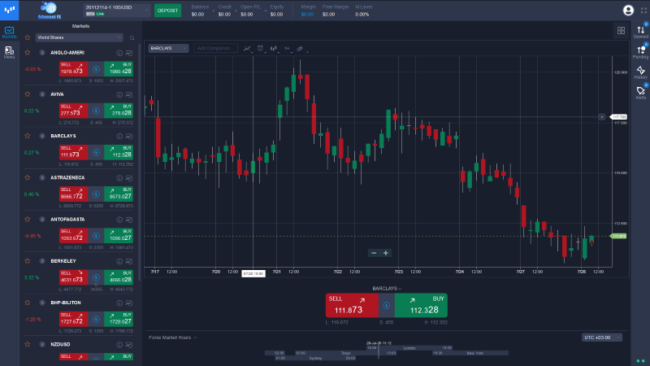
Task: Open the News sidebar panel
Action: click(x=9, y=52)
